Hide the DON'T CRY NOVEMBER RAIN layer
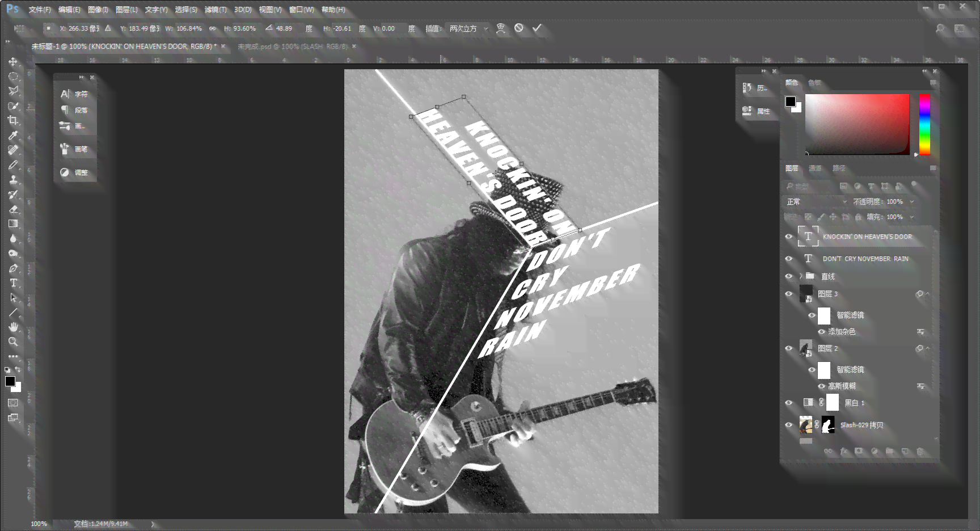This screenshot has width=980, height=531. click(789, 259)
